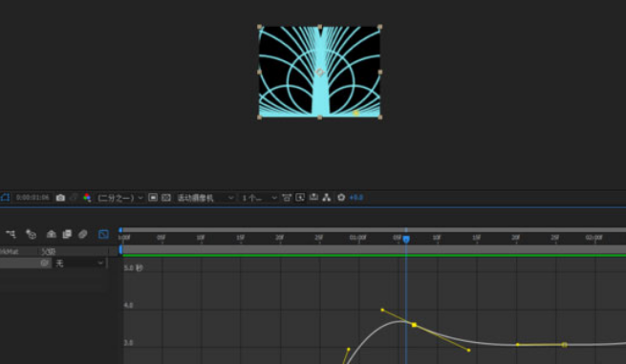Image resolution: width=626 pixels, height=364 pixels.
Task: Click the flowchart icon in viewer bar
Action: pyautogui.click(x=327, y=197)
